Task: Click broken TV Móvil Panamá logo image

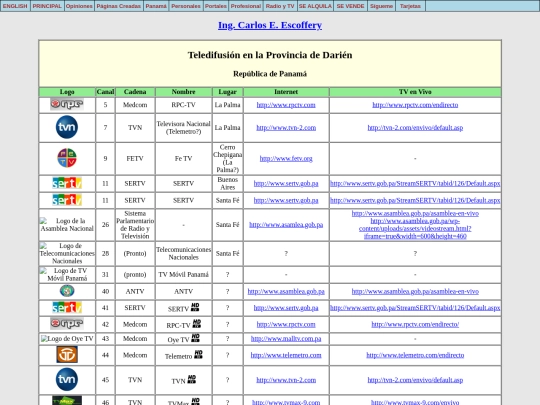Action: [x=67, y=274]
